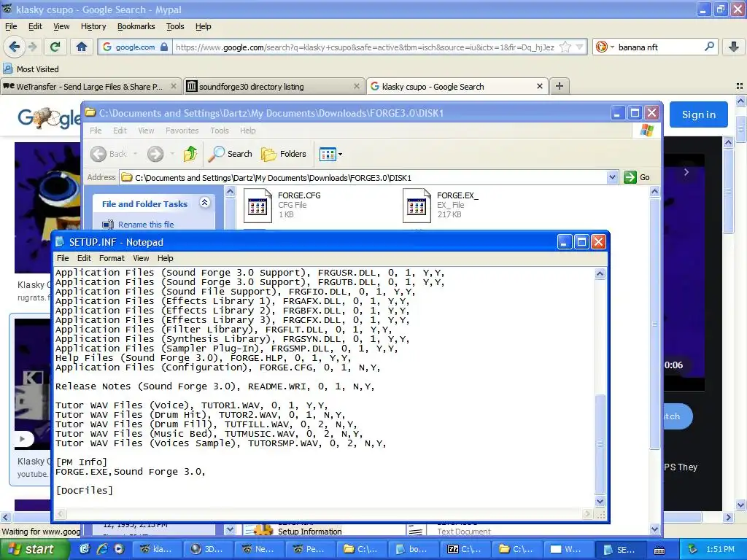Switch to the 7z taskbar window

point(464,549)
